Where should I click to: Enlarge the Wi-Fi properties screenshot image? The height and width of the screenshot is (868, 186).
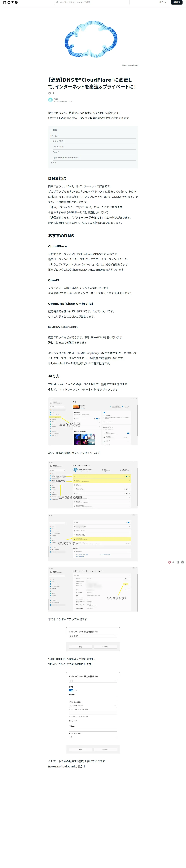click(x=93, y=589)
